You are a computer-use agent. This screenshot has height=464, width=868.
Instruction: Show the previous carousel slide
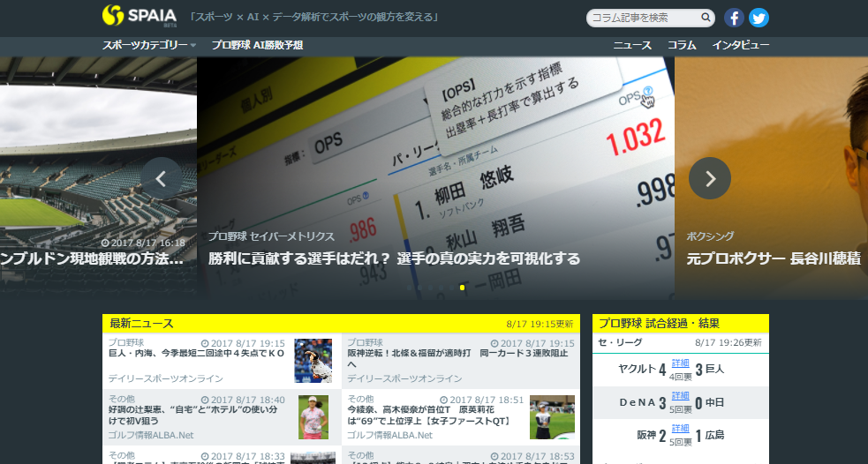(x=161, y=179)
